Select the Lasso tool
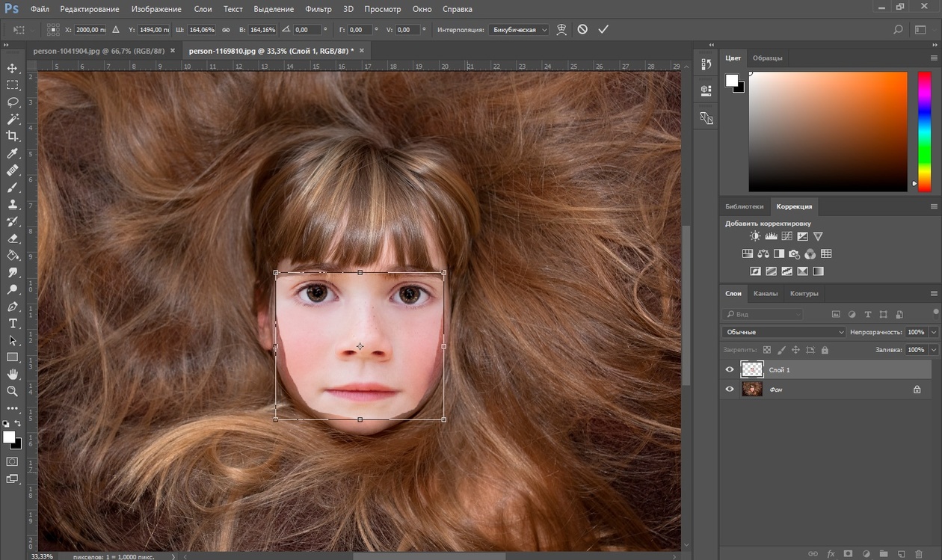 [12, 102]
